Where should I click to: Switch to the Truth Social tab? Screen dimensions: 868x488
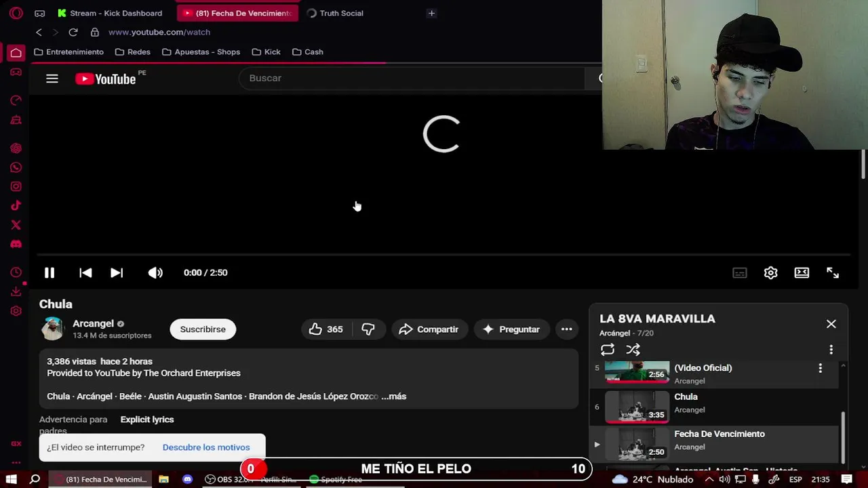pyautogui.click(x=336, y=13)
